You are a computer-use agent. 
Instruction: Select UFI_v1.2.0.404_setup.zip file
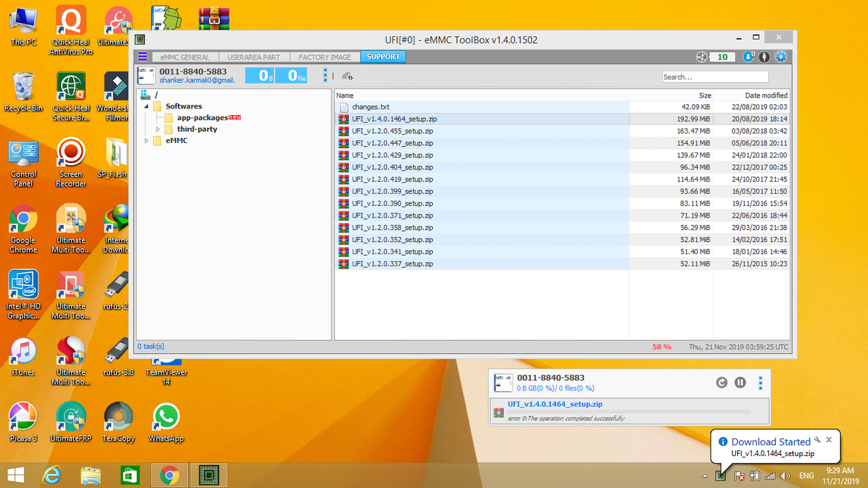[x=562, y=167]
